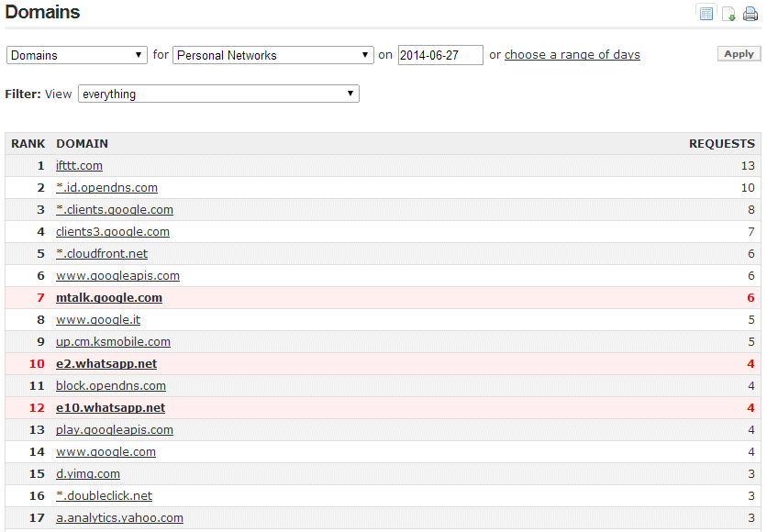Click the date field showing 2014-06-27
Screen dimensions: 767x532
[440, 55]
